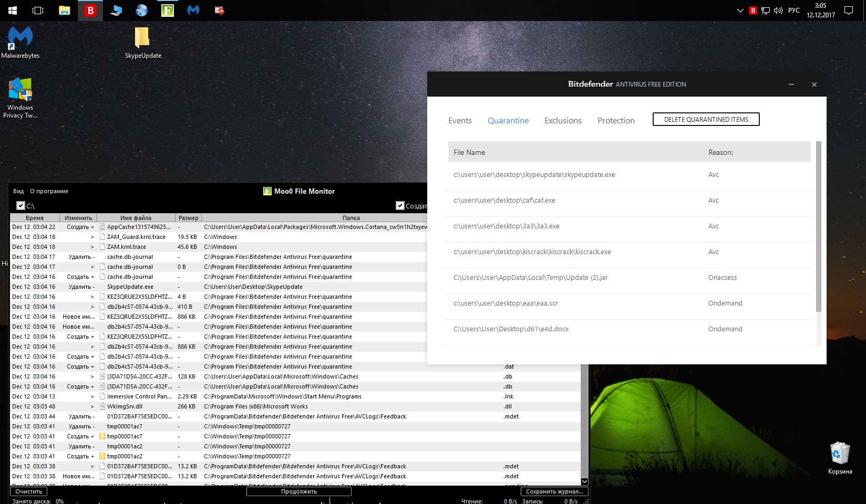Open Bitdefender from the taskbar
This screenshot has height=504, width=866.
[90, 10]
